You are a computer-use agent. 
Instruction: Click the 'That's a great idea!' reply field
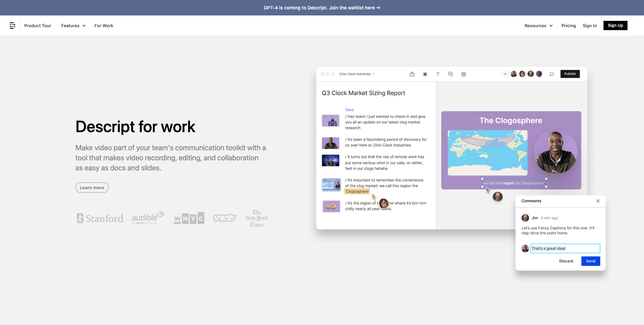565,249
